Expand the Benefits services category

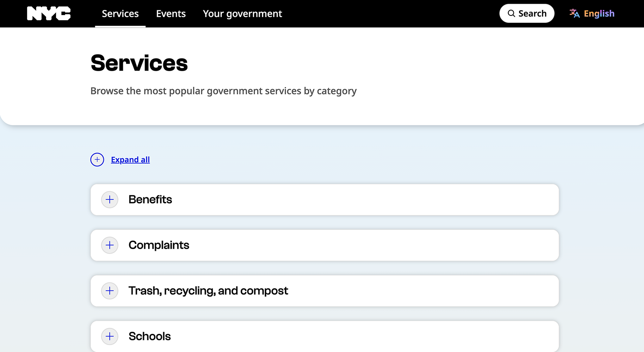click(150, 199)
